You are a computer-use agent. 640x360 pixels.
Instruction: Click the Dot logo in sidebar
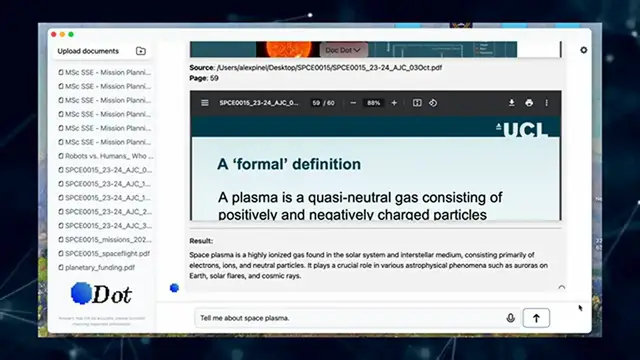(x=101, y=293)
